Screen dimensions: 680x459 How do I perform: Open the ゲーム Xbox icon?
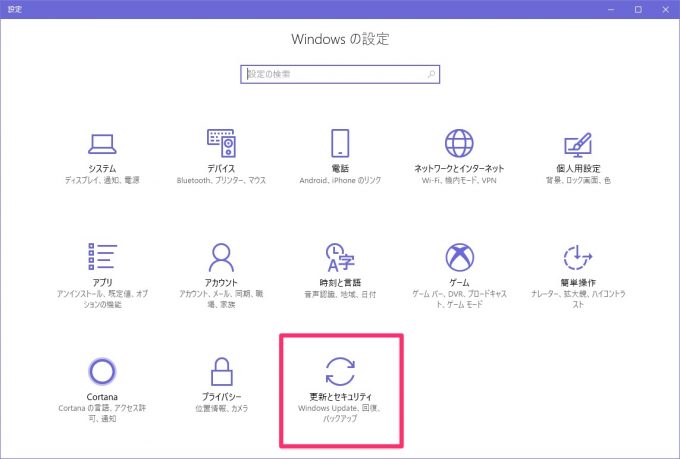[459, 257]
